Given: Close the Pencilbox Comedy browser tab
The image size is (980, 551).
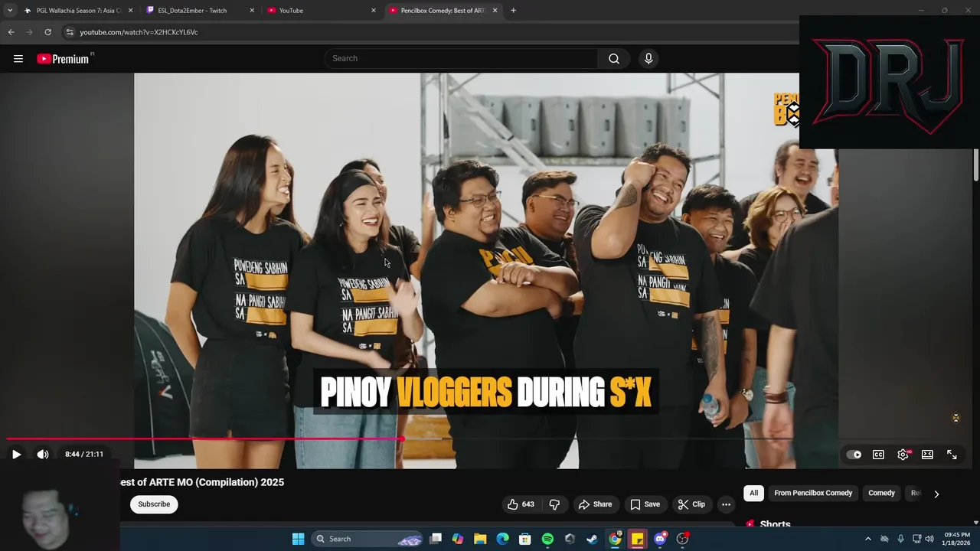Looking at the screenshot, I should 495,11.
